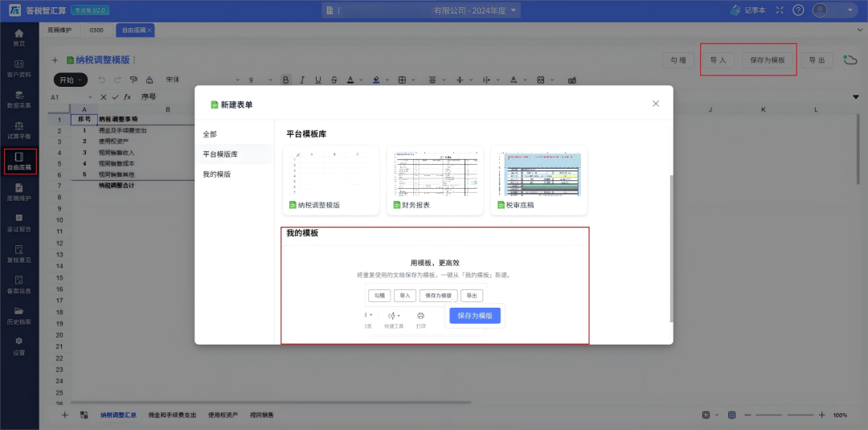The height and width of the screenshot is (430, 868).
Task: Expand the formula bar with the black triangle
Action: point(856,96)
